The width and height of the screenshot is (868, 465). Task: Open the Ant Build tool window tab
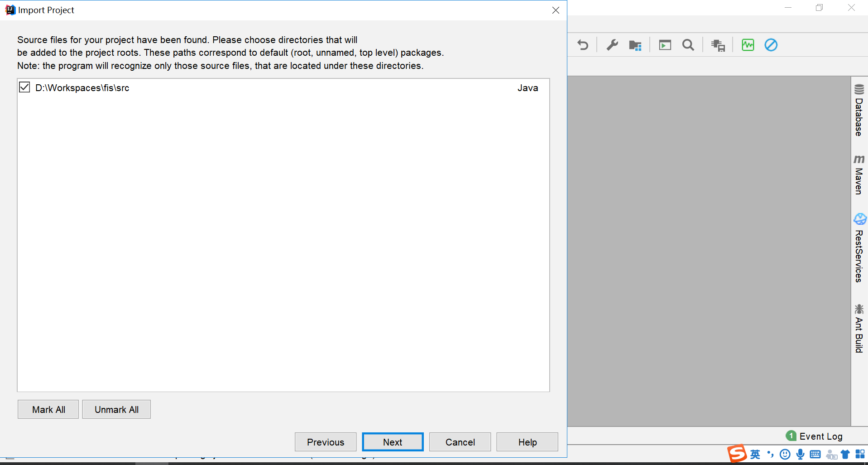859,329
